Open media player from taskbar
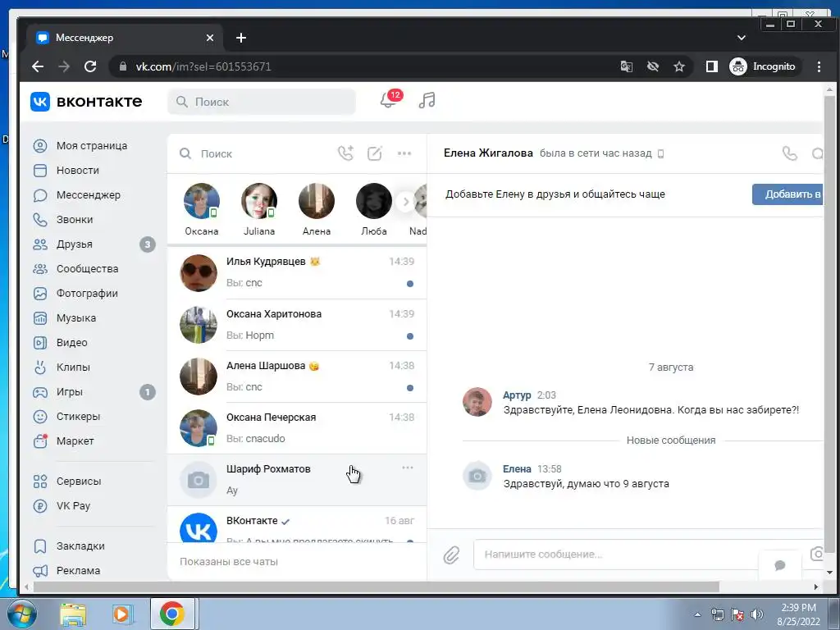The image size is (840, 630). (121, 614)
